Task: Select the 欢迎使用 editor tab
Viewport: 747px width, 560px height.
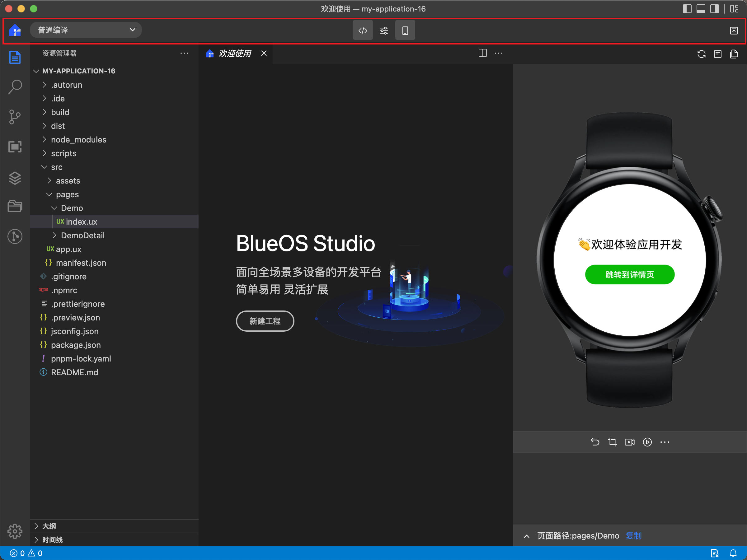Action: pos(235,53)
